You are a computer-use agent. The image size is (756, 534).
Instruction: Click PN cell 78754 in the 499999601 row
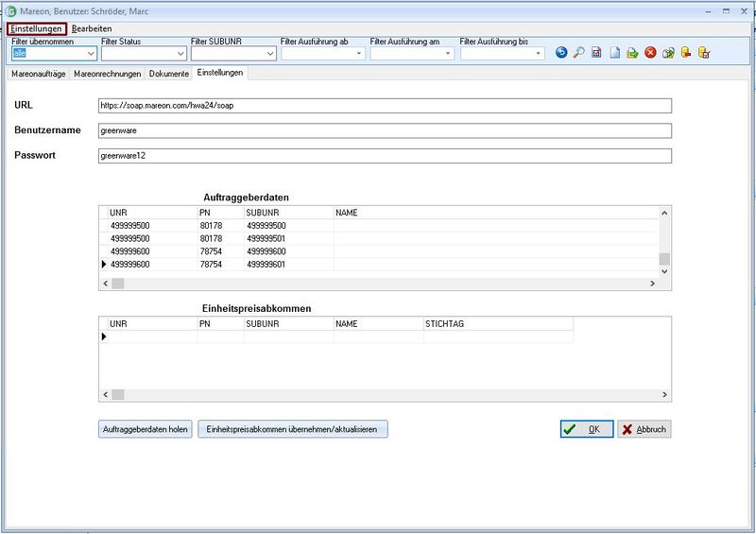(221, 265)
